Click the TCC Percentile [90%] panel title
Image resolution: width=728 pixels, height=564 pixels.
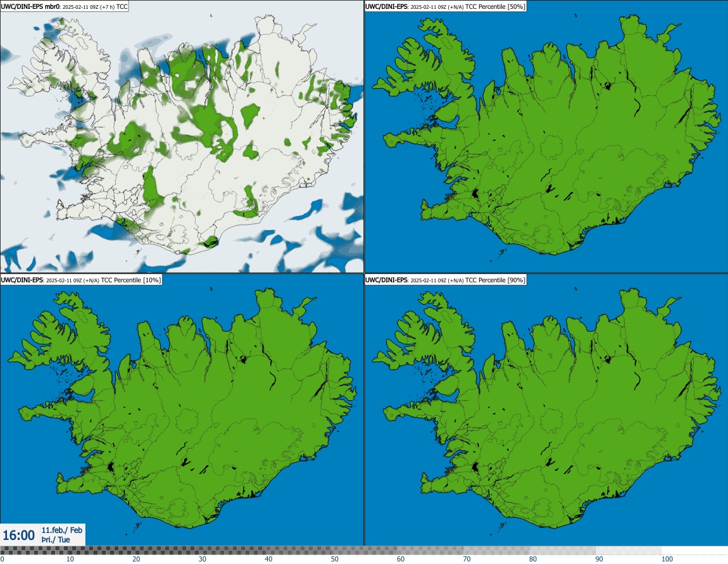coord(445,280)
